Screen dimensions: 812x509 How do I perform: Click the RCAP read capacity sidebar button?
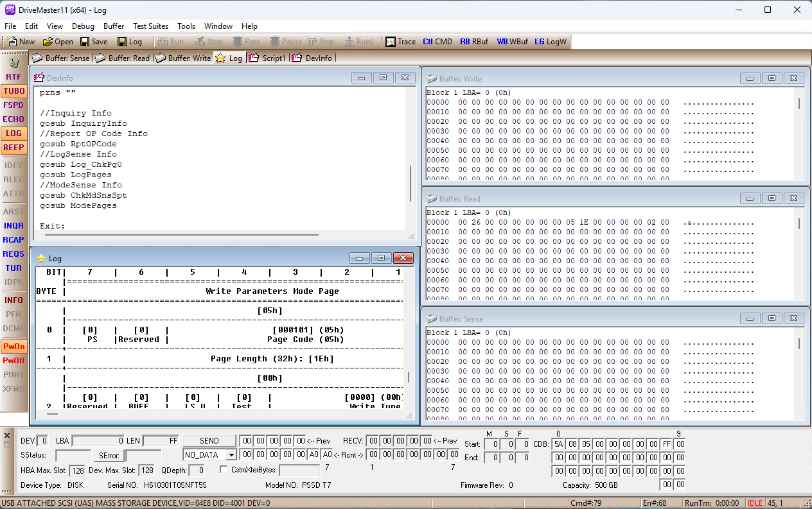click(x=13, y=239)
